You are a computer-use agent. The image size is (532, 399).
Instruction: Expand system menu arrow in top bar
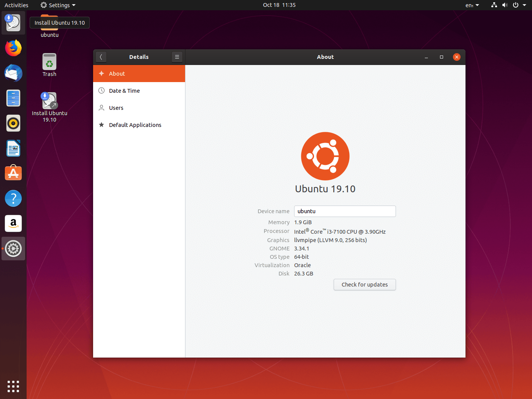[x=524, y=5]
